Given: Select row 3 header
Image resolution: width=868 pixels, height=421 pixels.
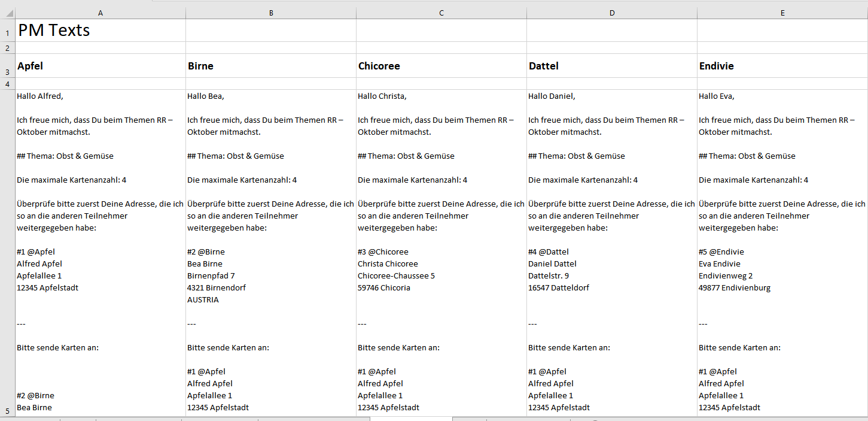Looking at the screenshot, I should coord(7,66).
